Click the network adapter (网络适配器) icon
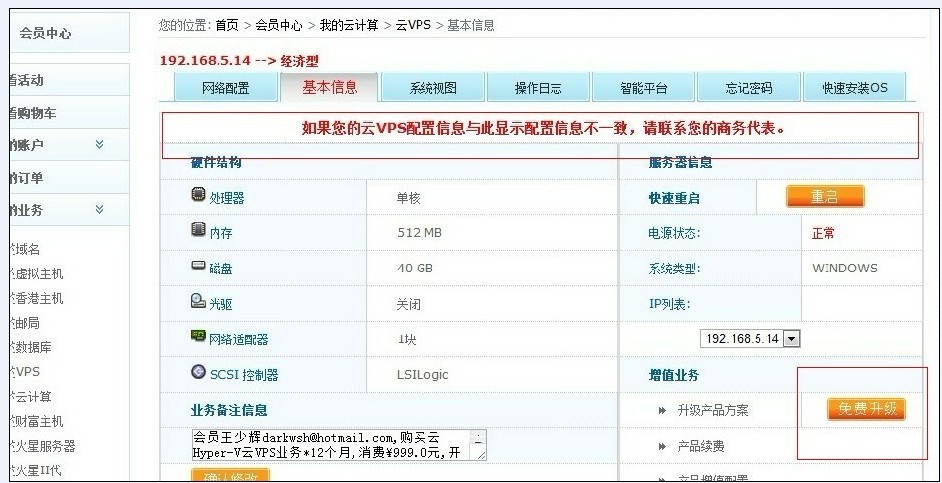Screen dimensions: 942x483 pos(198,337)
